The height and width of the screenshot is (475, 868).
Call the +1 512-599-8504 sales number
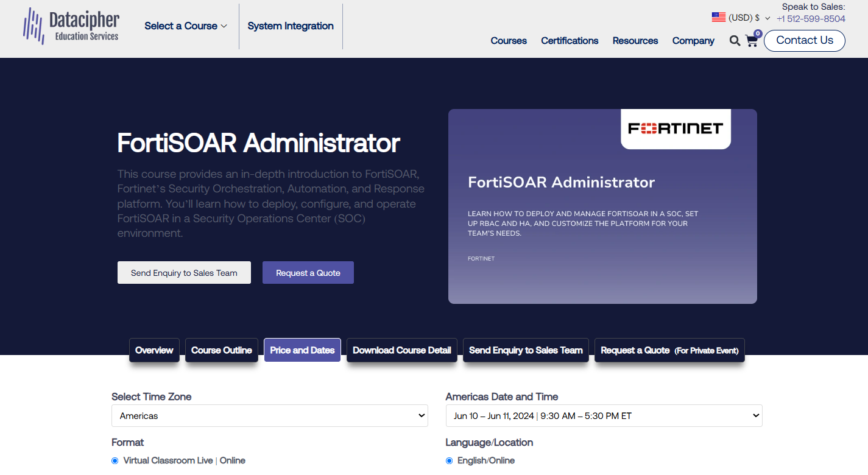coord(811,19)
